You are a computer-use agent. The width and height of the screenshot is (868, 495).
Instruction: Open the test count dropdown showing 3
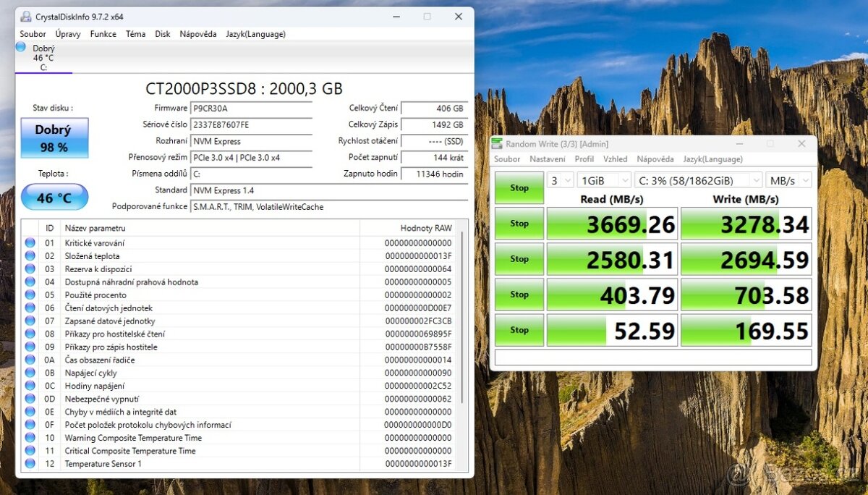tap(560, 179)
